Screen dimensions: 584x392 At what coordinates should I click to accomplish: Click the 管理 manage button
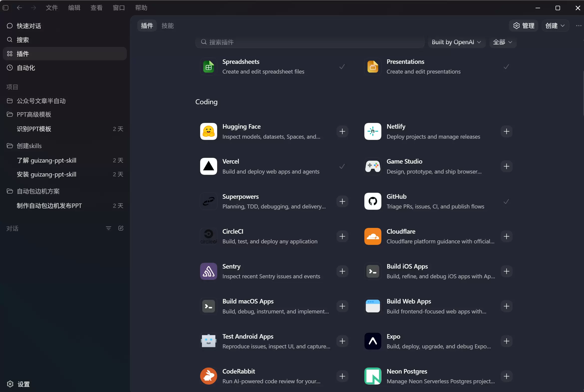[x=523, y=26]
